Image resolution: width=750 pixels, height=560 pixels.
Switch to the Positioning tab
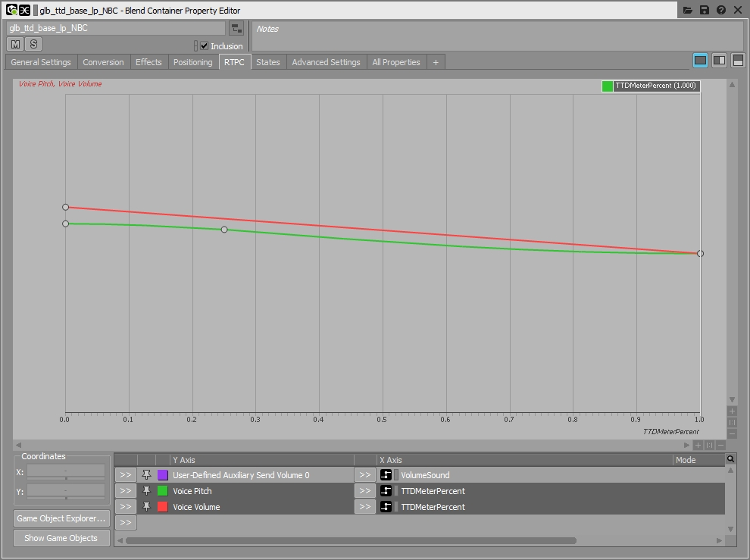[192, 62]
